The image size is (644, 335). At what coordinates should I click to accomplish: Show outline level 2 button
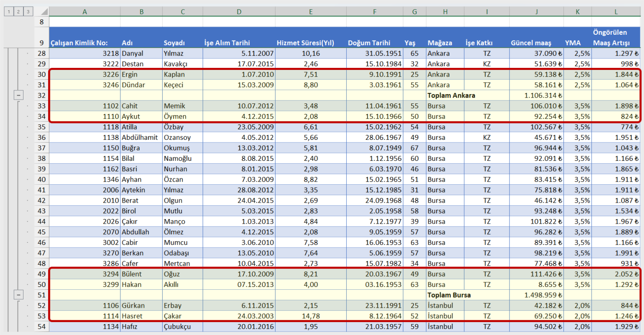[x=18, y=12]
